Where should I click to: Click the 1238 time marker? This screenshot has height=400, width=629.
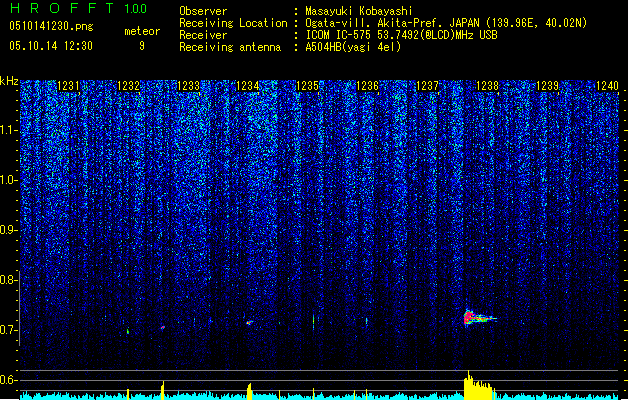(487, 86)
